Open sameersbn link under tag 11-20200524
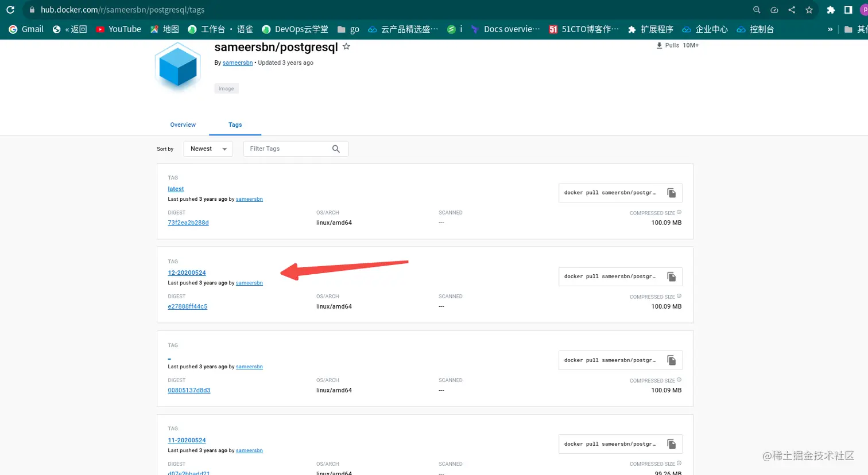The height and width of the screenshot is (475, 868). pyautogui.click(x=249, y=450)
